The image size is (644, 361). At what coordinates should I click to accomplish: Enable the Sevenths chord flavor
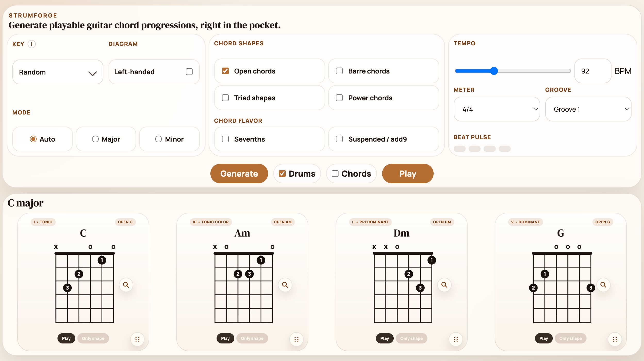coord(225,139)
